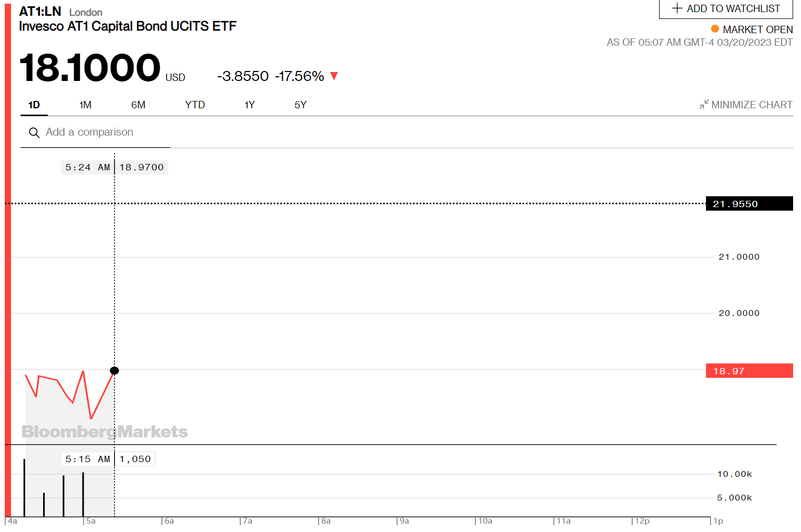Viewport: 801px width, 532px height.
Task: Click the Add to Watchlist button
Action: [726, 9]
